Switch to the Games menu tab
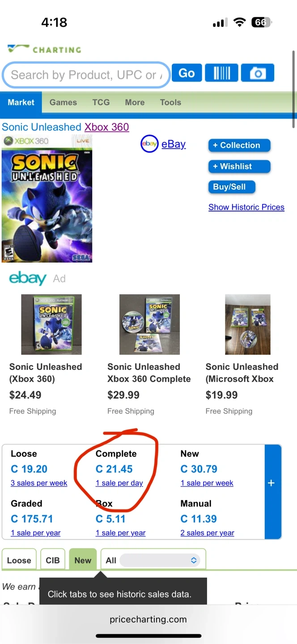This screenshot has width=297, height=644. click(63, 102)
